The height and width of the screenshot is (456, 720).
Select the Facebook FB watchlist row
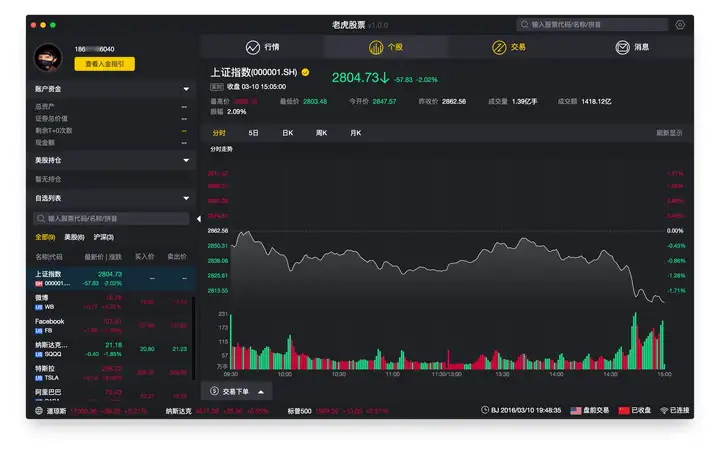pos(111,326)
